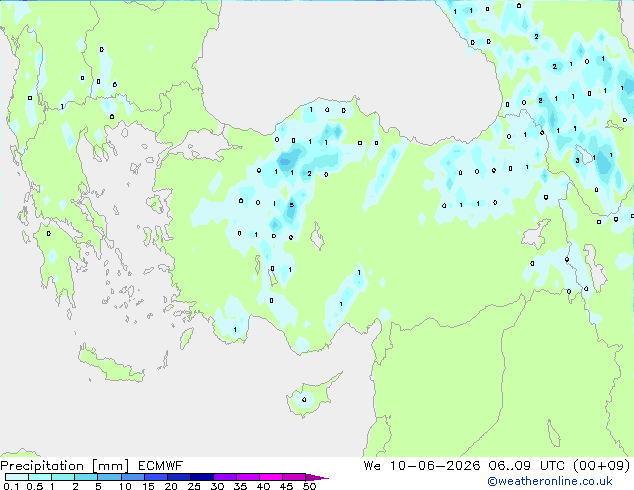
Task: Click the 5–10 mm light blue legend swatch
Action: point(109,477)
